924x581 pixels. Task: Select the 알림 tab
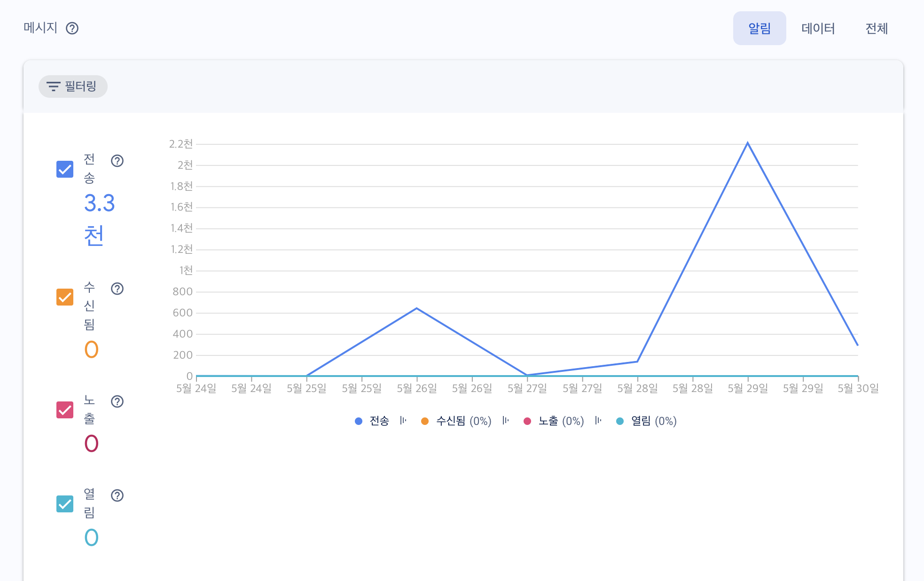(759, 29)
